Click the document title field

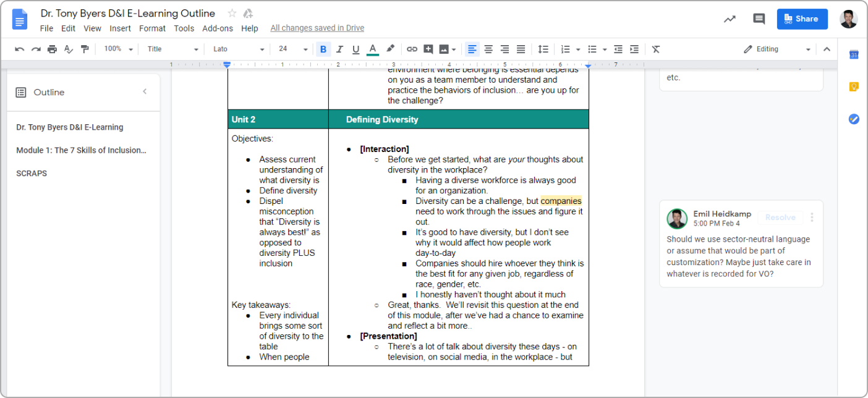tap(128, 13)
